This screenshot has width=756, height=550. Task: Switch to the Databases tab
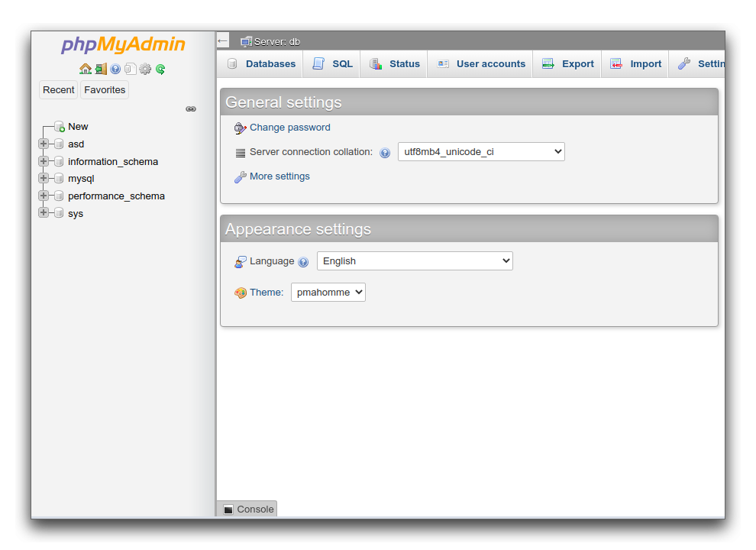(260, 63)
